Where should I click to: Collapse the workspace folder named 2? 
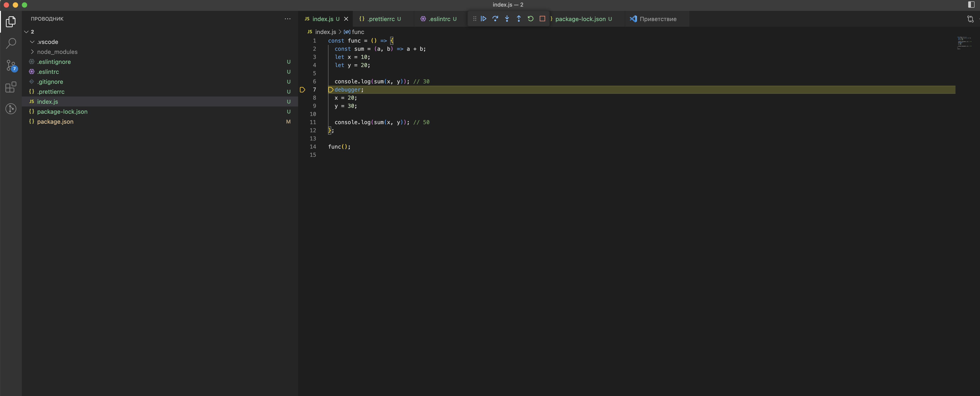[x=26, y=31]
